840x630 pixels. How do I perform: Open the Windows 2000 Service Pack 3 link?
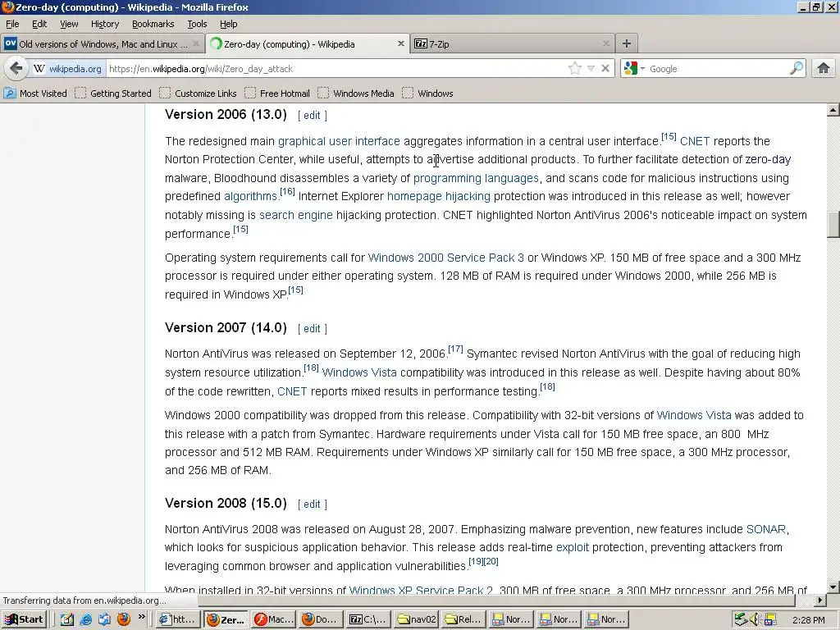(445, 258)
